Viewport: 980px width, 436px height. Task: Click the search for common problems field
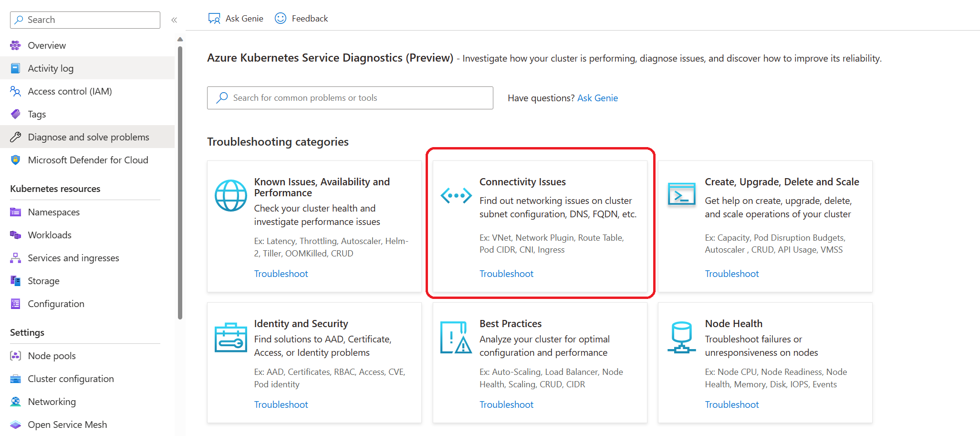coord(350,98)
